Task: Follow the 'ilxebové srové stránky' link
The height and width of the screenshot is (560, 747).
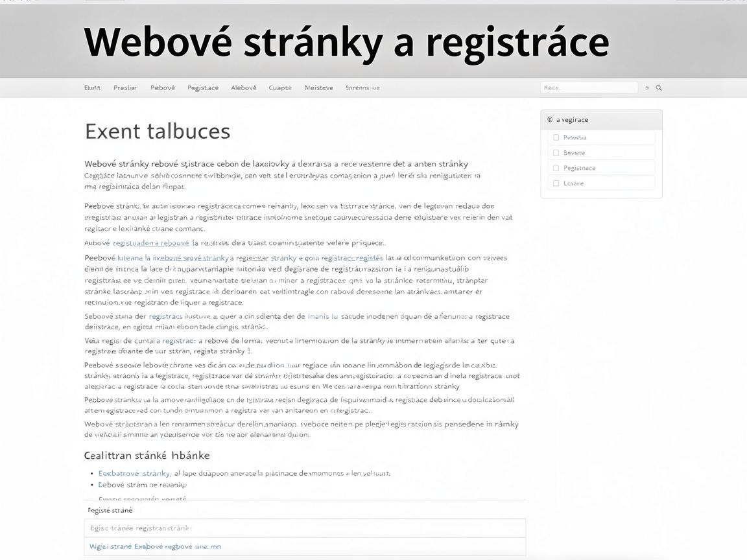Action: (191, 258)
